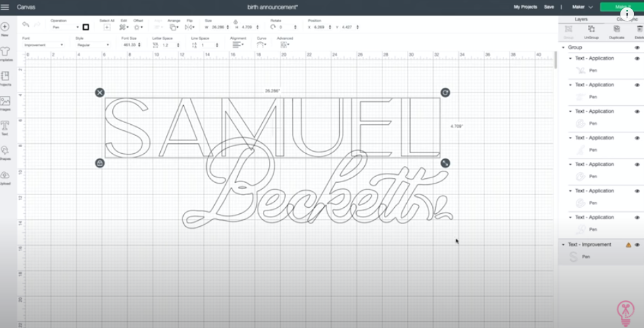This screenshot has width=644, height=328.
Task: Open the Alignment dropdown
Action: tap(238, 45)
